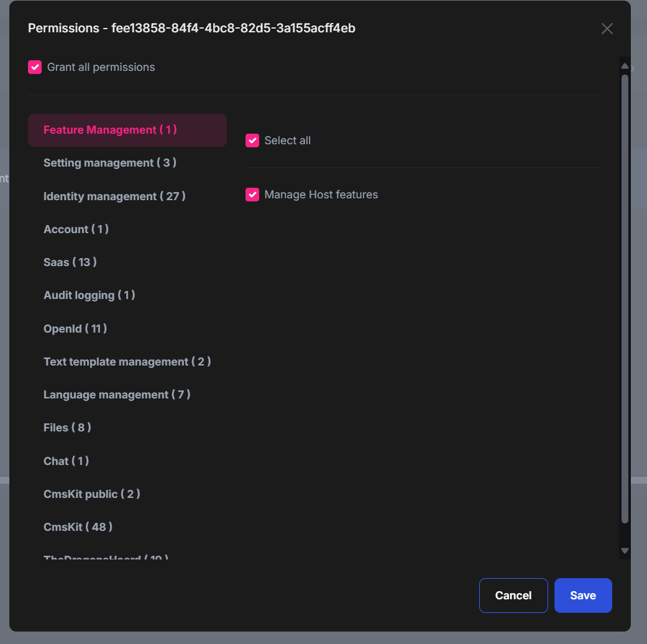Open the Chat permissions tab
This screenshot has height=644, width=647.
click(66, 461)
